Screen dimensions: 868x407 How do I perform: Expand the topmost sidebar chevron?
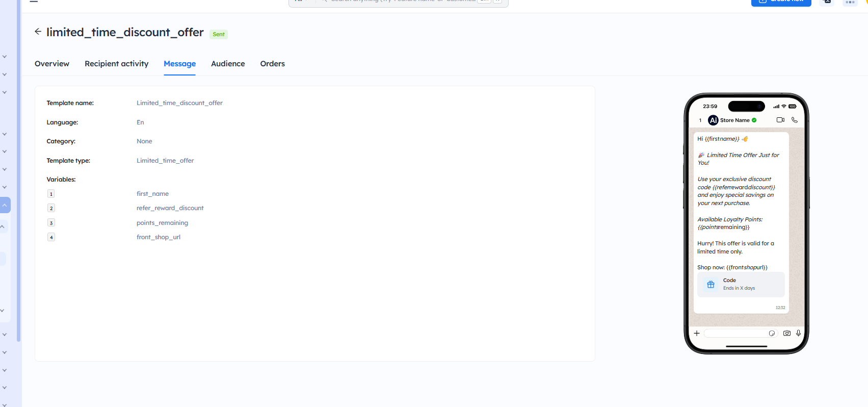coord(5,57)
